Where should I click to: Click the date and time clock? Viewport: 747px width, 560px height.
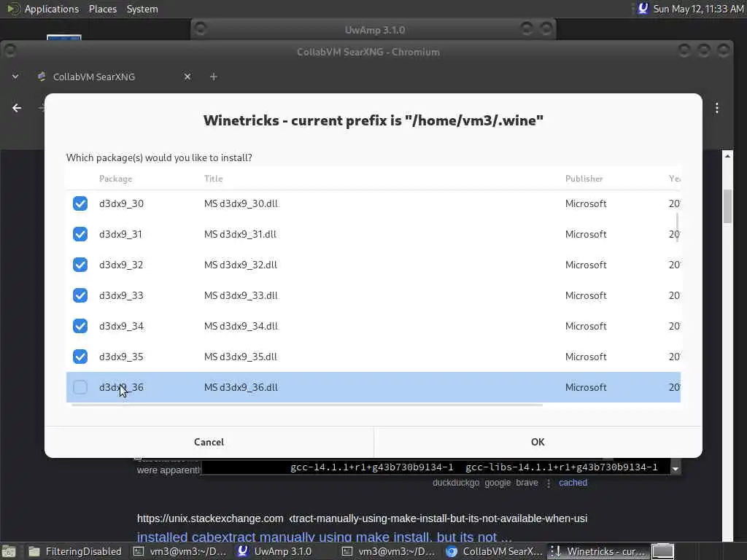(x=698, y=9)
